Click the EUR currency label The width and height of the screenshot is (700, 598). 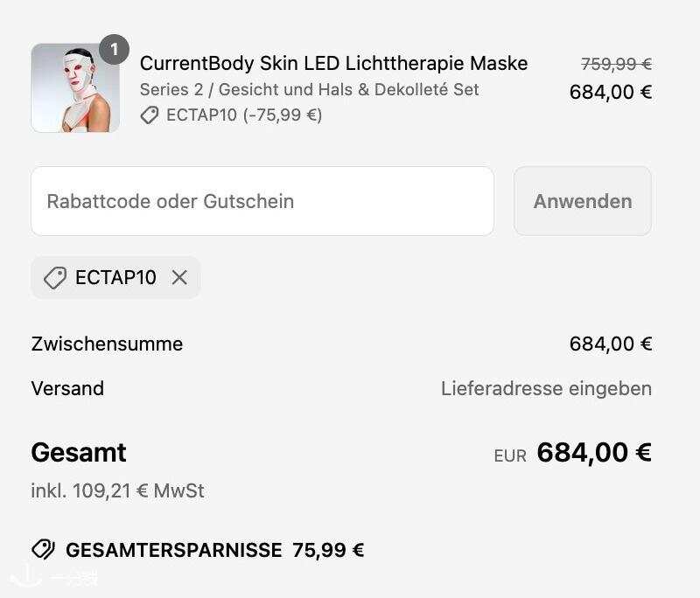[510, 456]
